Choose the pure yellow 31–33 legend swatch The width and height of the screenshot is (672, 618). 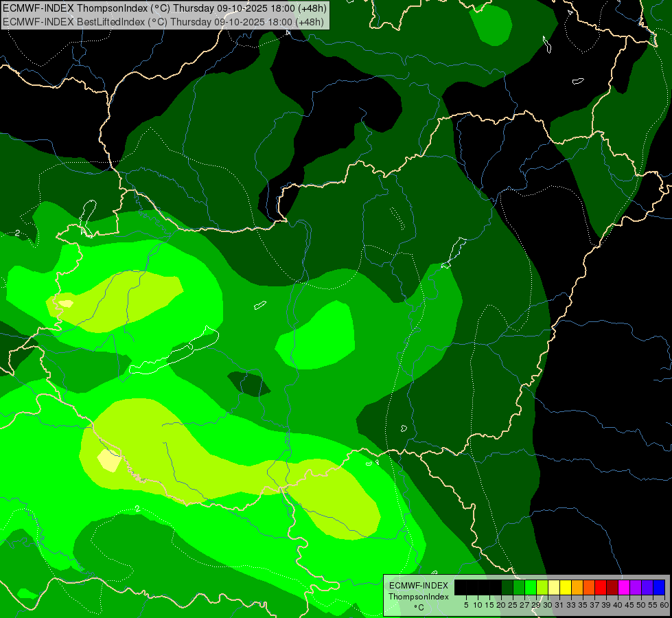[x=566, y=587]
